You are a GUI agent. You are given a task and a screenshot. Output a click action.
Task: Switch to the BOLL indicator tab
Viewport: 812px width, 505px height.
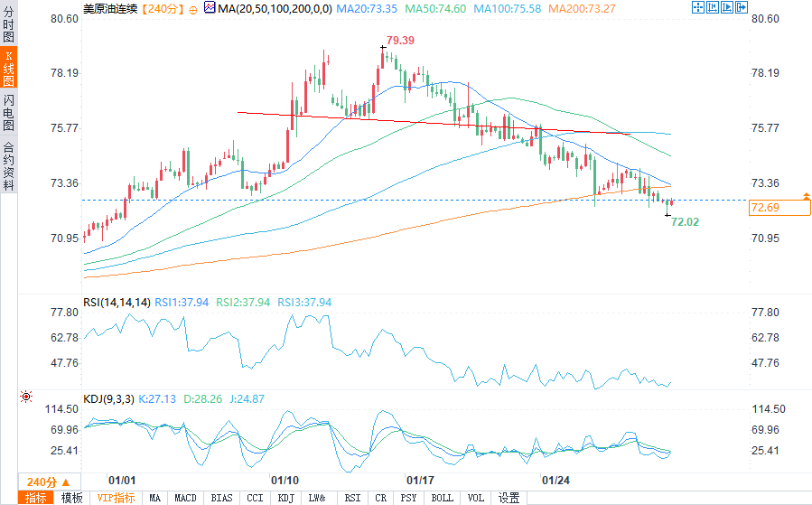pos(442,498)
